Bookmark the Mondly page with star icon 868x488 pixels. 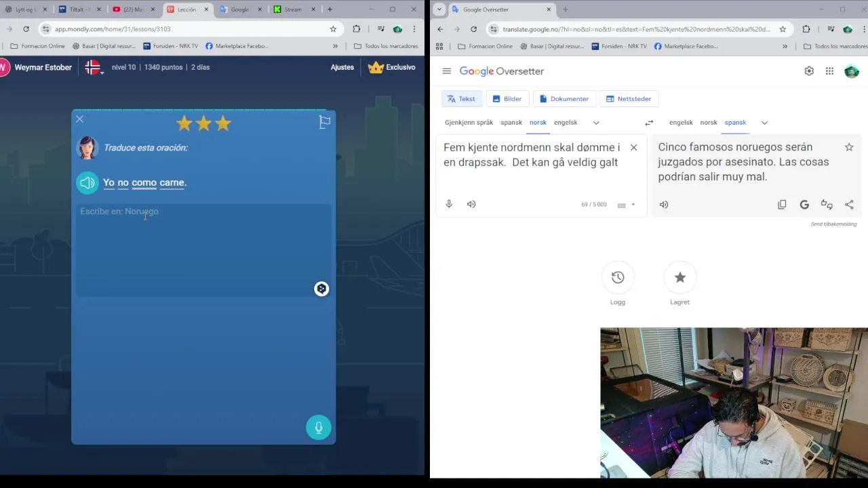tap(333, 29)
